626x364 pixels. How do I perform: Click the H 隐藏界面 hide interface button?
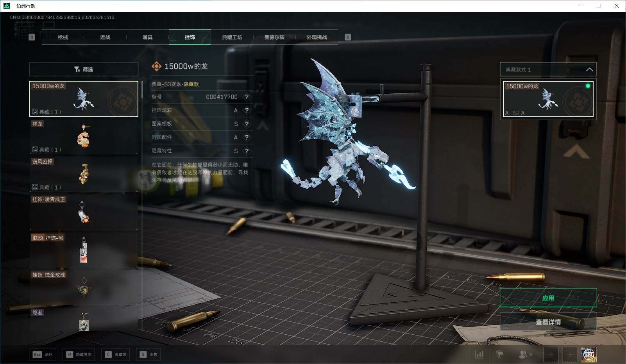79,354
